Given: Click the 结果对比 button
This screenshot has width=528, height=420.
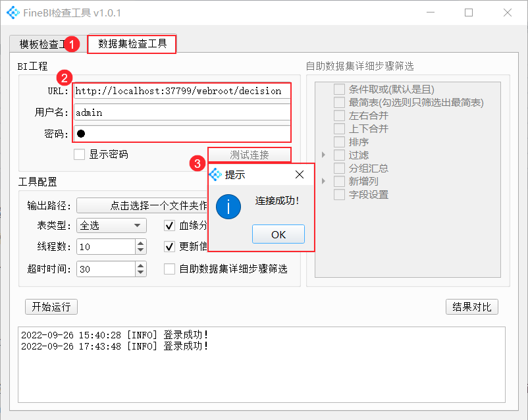Looking at the screenshot, I should 472,307.
